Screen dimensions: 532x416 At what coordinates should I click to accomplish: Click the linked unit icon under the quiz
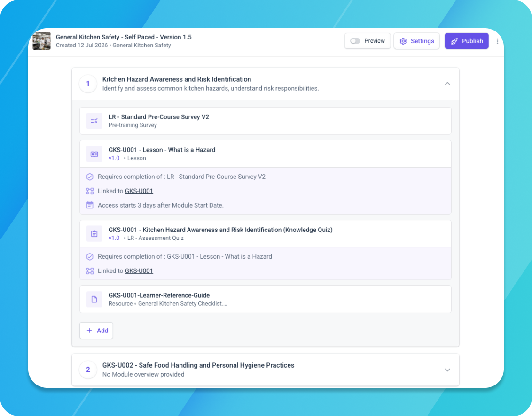pyautogui.click(x=90, y=271)
